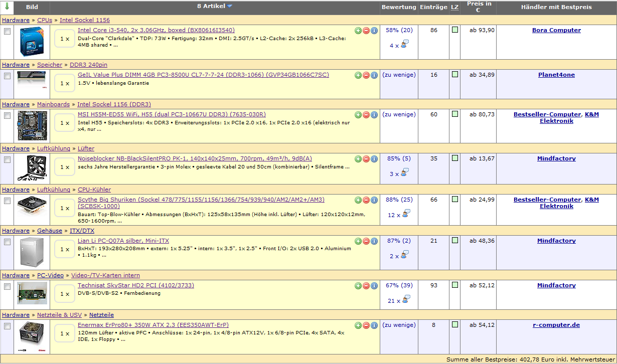Tick selection checkbox for Intel Core i3-540 row
Screen dimensions: 617x364
(7, 31)
